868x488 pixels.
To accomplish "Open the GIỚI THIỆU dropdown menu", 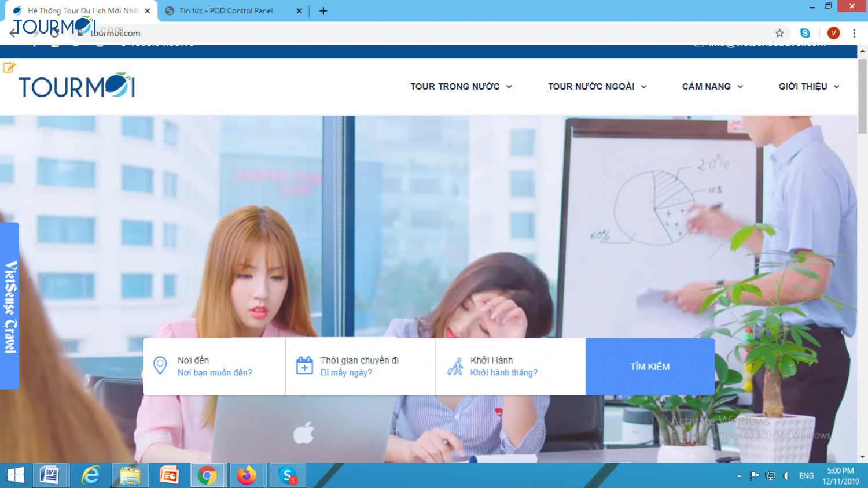I will (x=808, y=87).
